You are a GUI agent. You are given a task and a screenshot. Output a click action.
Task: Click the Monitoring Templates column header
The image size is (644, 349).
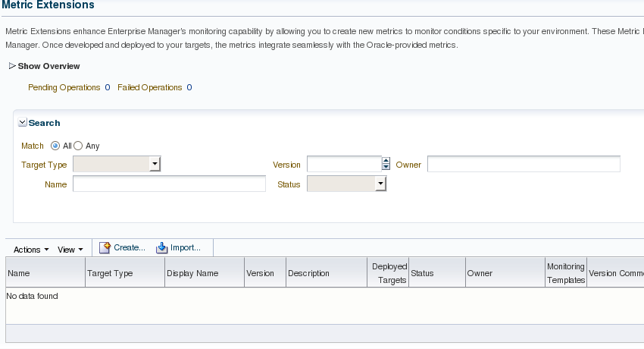click(565, 273)
